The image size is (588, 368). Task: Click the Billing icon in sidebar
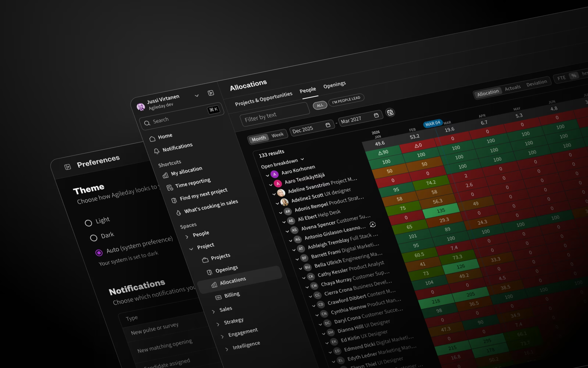click(218, 297)
